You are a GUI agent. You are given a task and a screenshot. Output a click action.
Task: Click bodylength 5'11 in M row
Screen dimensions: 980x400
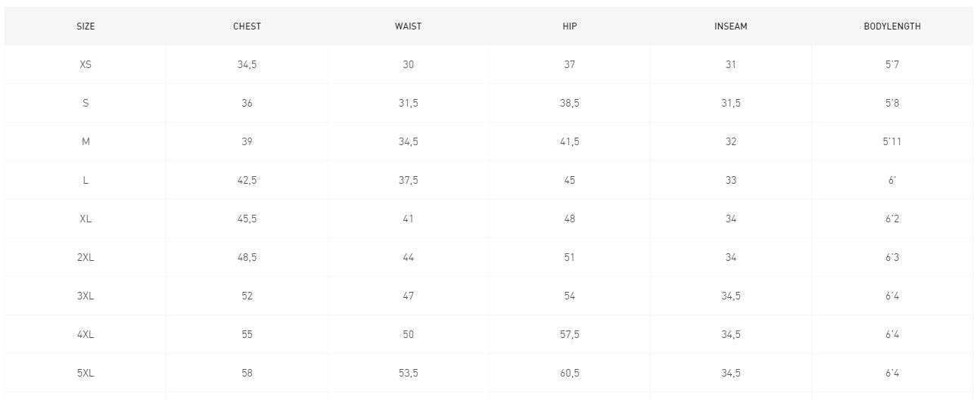point(892,142)
